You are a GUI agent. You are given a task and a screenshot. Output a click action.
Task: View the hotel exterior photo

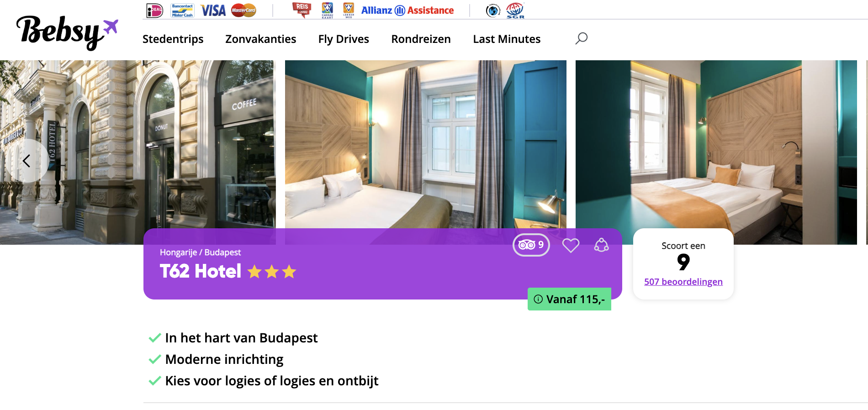tap(137, 144)
